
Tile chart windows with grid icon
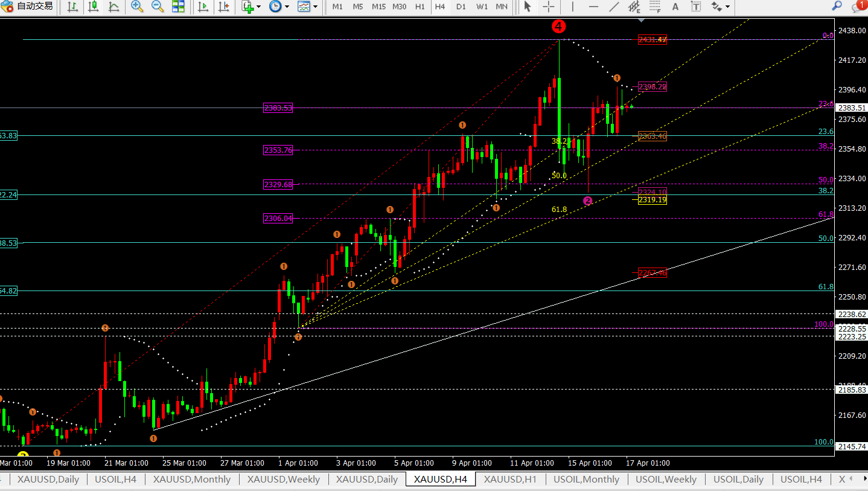tap(178, 7)
